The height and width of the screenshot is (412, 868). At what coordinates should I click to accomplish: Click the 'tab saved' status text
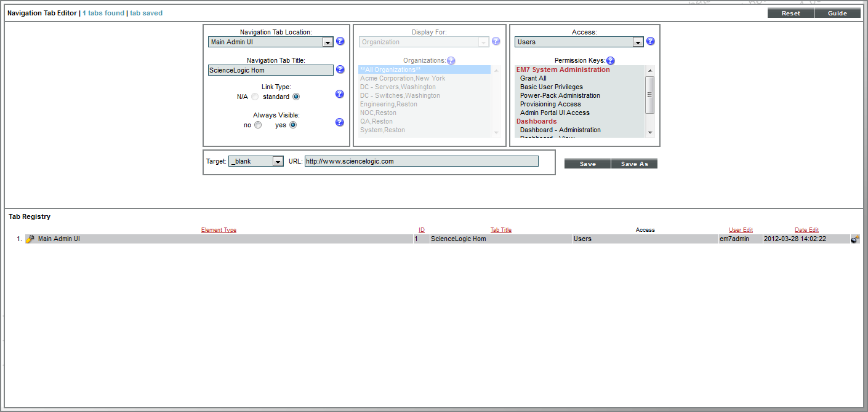point(147,13)
